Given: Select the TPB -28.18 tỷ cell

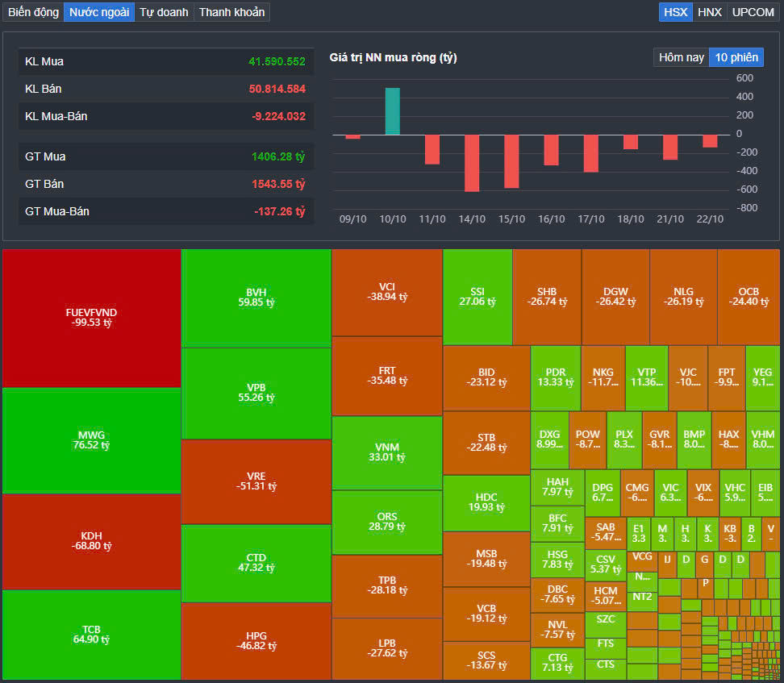Looking at the screenshot, I should (x=387, y=586).
